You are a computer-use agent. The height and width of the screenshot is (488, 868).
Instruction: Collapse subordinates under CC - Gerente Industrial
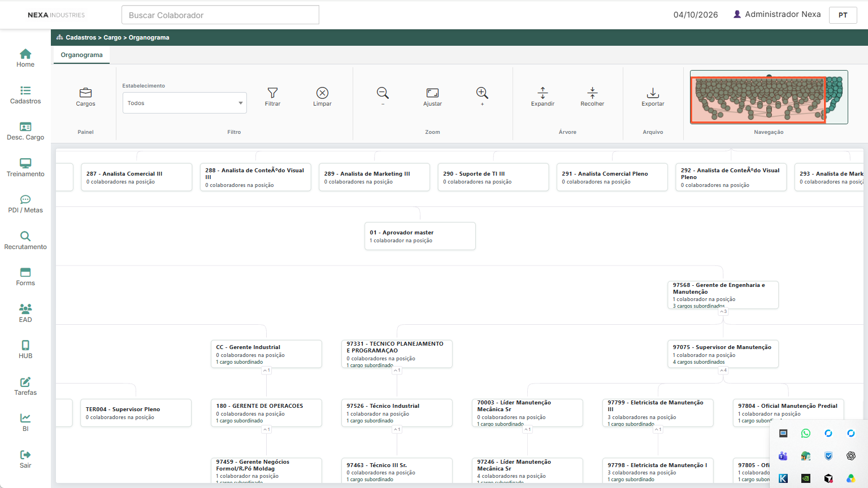[x=267, y=371]
